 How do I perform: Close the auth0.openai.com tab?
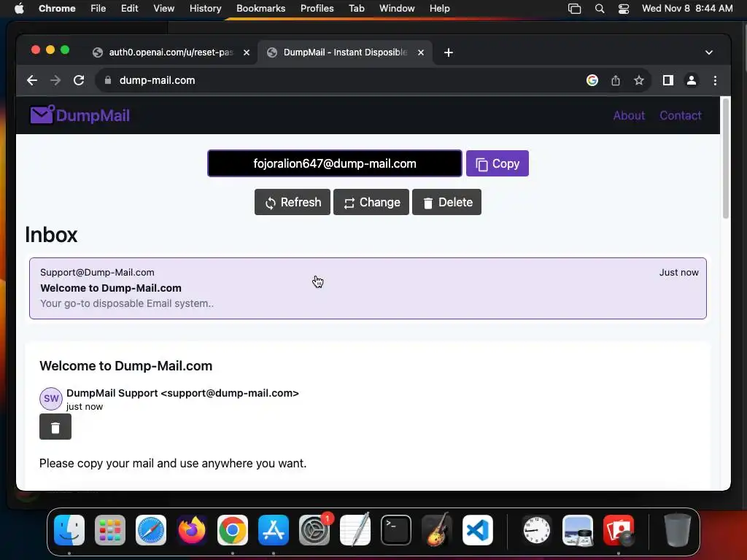click(247, 52)
